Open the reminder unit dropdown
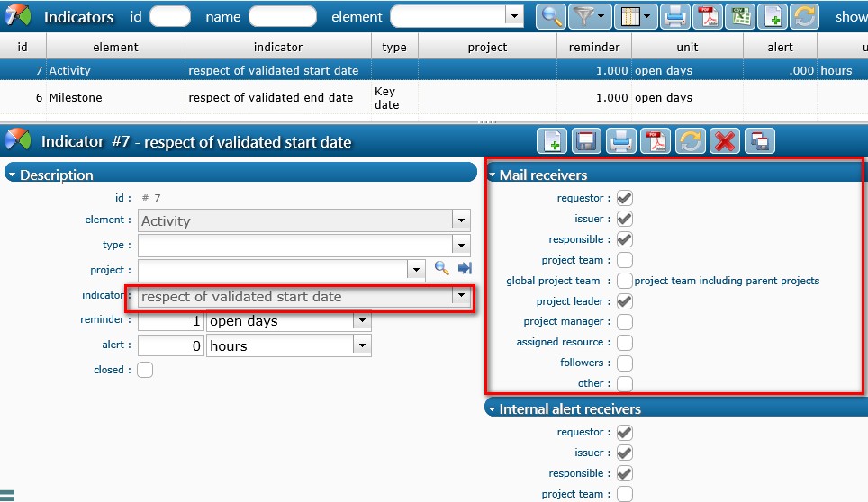This screenshot has height=502, width=868. click(362, 320)
